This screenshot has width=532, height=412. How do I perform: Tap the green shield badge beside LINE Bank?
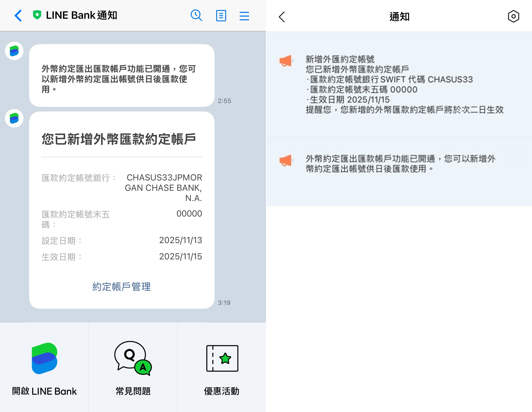(37, 15)
